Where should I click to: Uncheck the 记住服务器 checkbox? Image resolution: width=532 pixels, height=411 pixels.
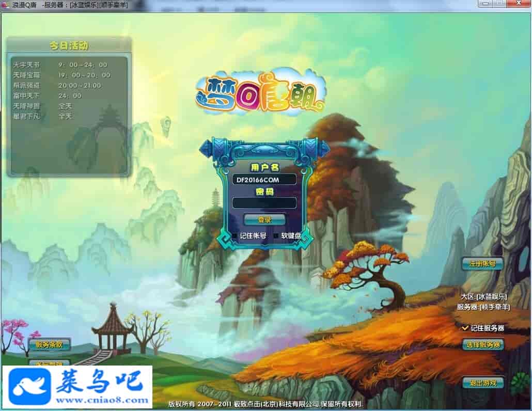[x=465, y=328]
